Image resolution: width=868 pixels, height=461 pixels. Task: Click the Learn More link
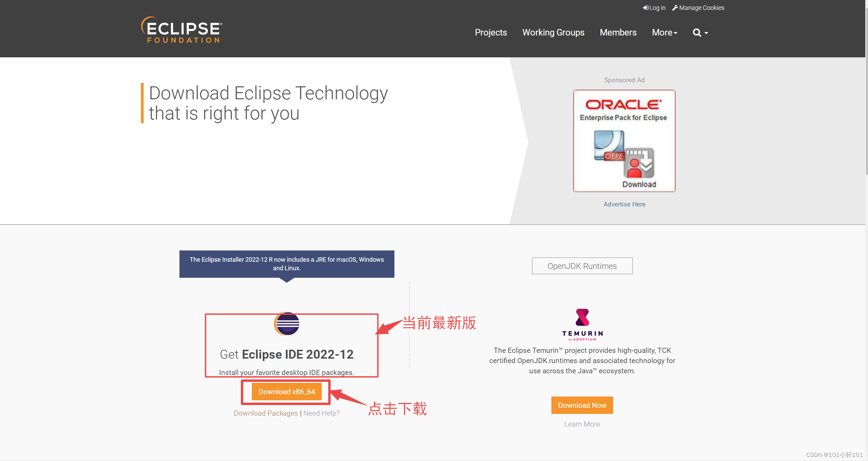582,424
